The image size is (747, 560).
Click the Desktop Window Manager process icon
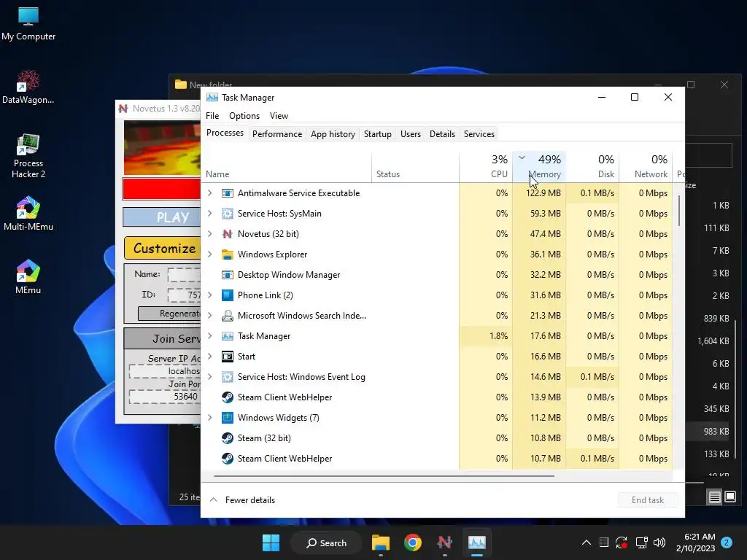coord(228,275)
